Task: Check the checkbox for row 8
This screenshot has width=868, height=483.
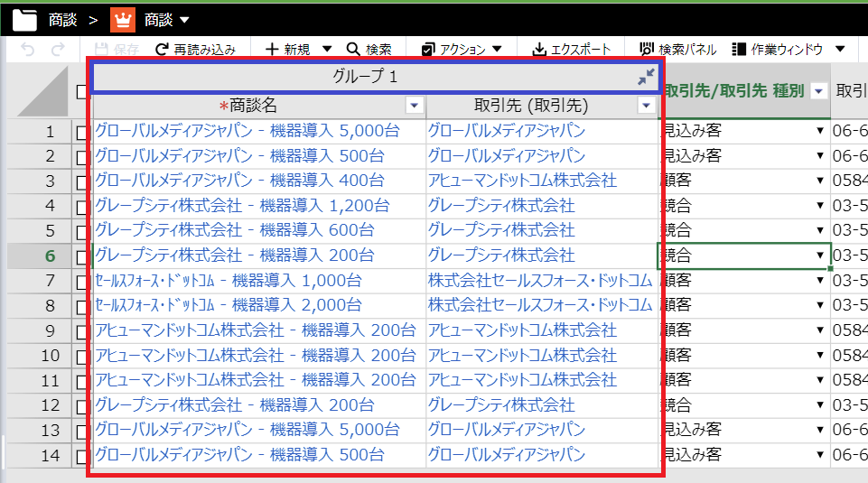Action: [x=81, y=307]
